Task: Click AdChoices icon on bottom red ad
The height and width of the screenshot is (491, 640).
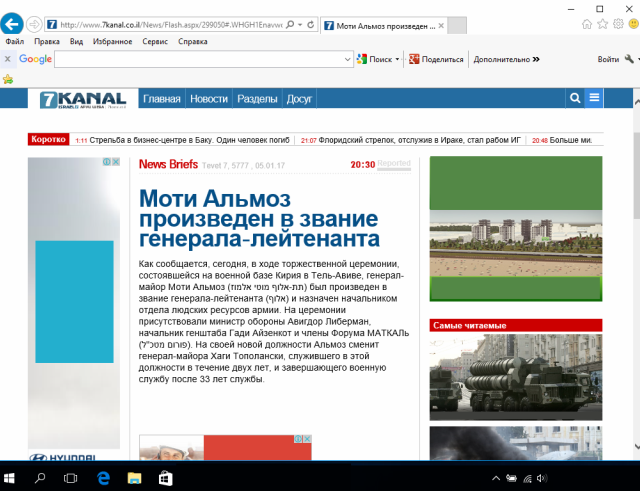Action: (298, 439)
